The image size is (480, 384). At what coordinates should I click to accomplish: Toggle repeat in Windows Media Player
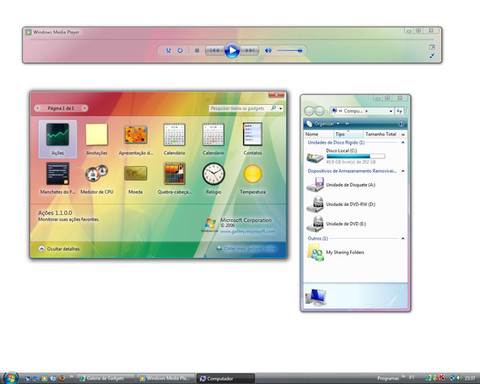coord(180,51)
